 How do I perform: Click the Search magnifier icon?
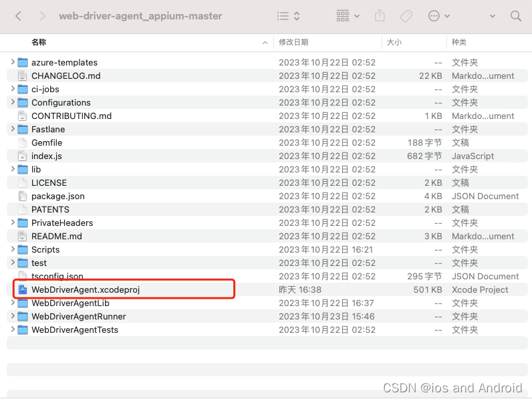516,16
